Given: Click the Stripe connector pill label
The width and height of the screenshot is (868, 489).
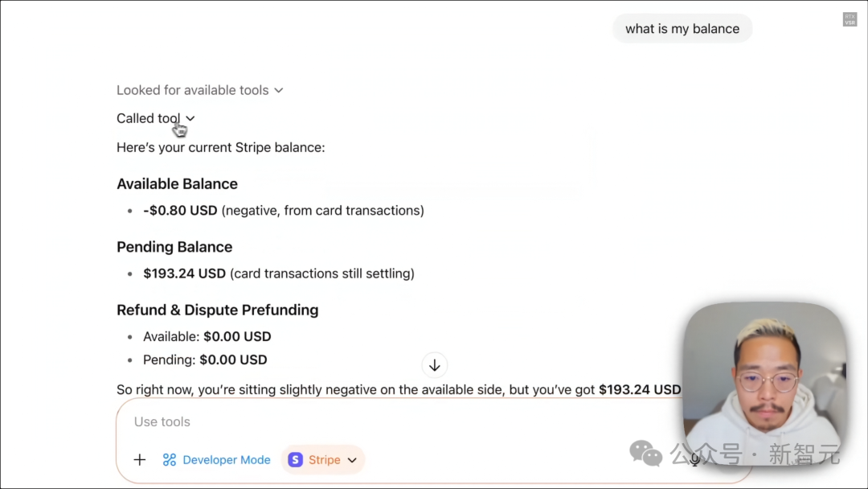Looking at the screenshot, I should click(324, 460).
